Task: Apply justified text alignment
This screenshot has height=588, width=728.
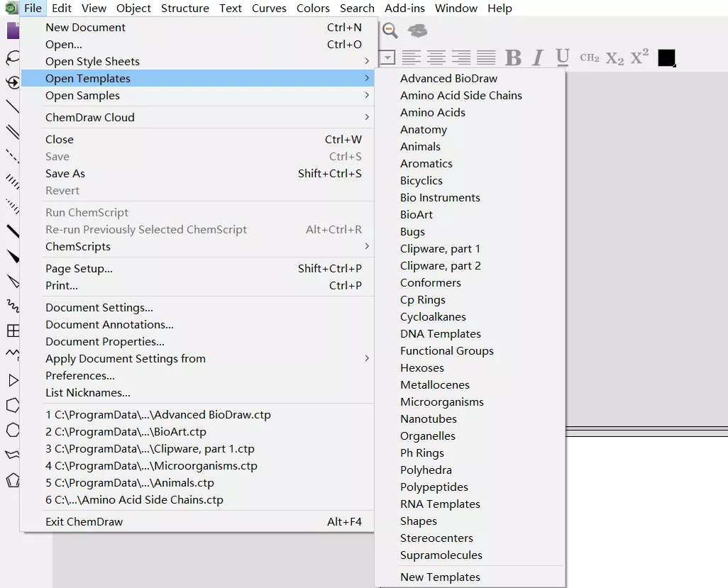Action: point(486,57)
